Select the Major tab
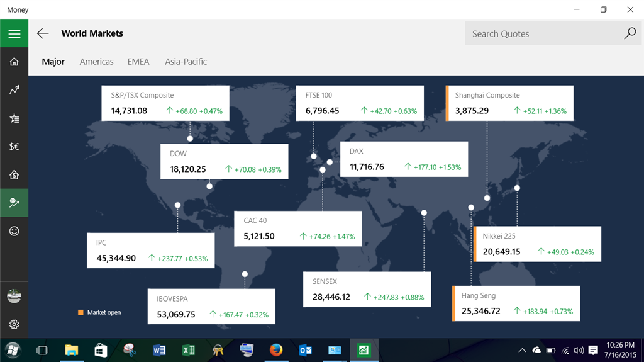This screenshot has height=362, width=644. coord(53,62)
